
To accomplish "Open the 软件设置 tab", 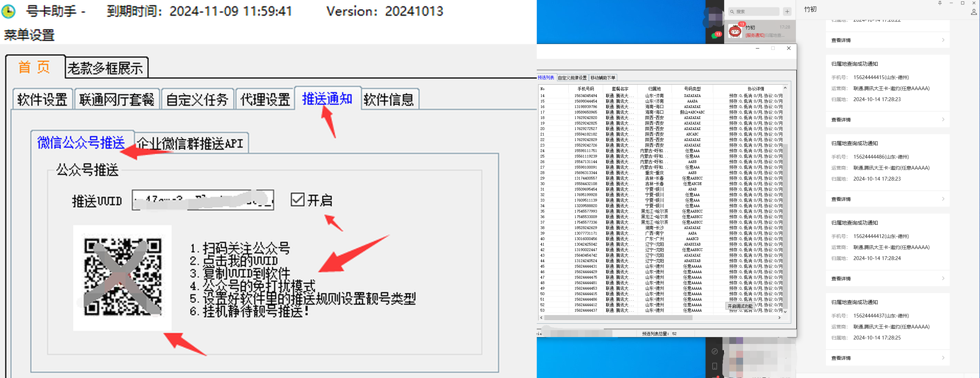I will point(42,100).
